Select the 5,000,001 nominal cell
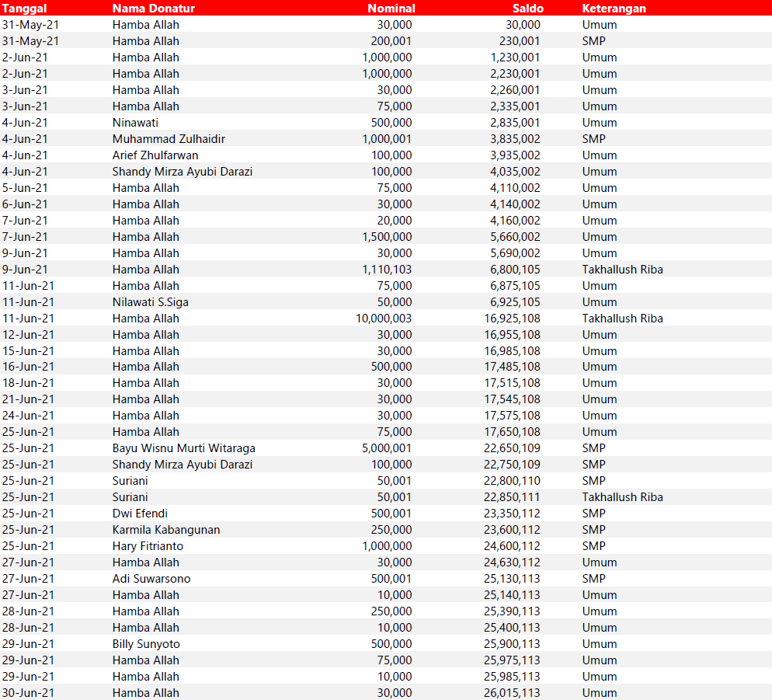Viewport: 772px width, 700px height. (x=387, y=448)
